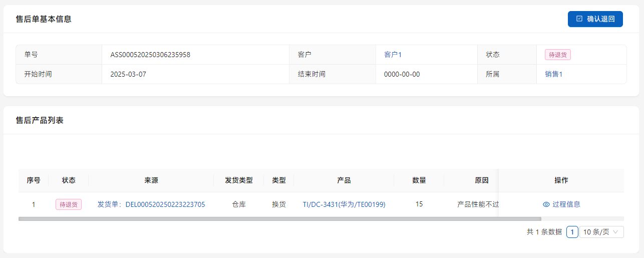Click the 产品性能不过 reason cell

(x=478, y=204)
